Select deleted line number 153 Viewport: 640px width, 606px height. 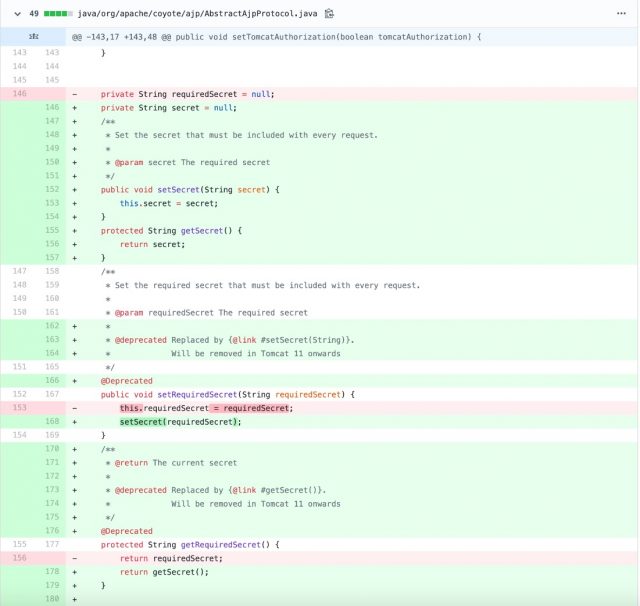[19, 408]
